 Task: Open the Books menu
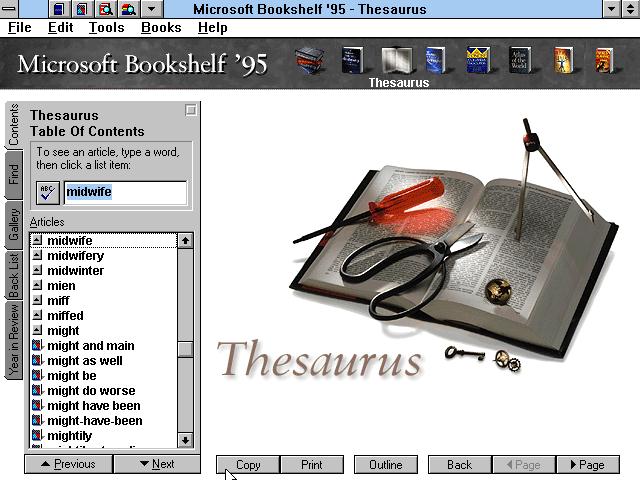161,28
